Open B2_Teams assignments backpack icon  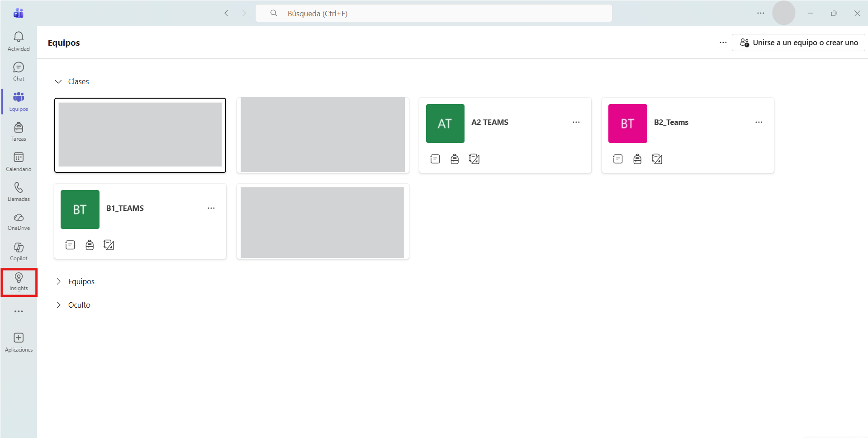pos(637,159)
